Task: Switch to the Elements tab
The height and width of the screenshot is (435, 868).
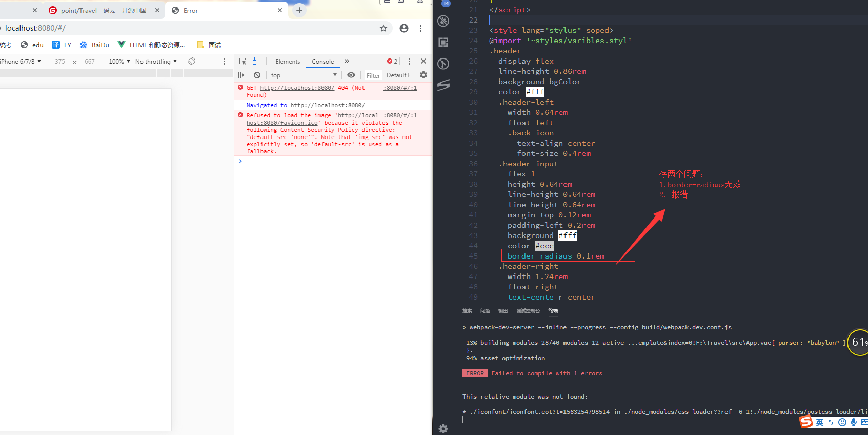Action: coord(288,62)
